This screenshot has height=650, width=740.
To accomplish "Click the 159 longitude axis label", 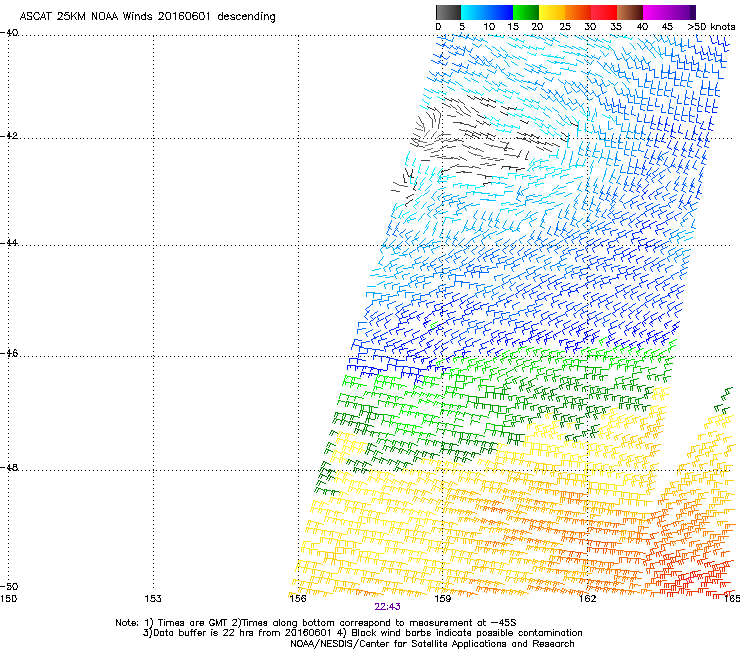I will click(442, 599).
